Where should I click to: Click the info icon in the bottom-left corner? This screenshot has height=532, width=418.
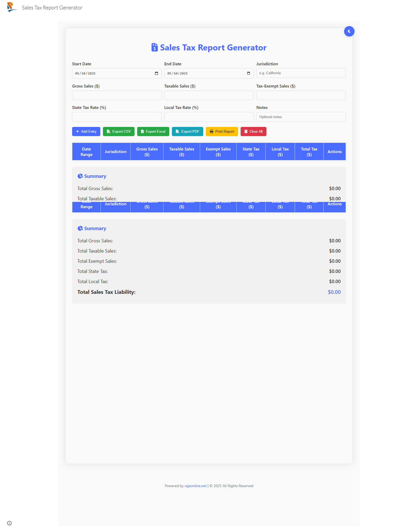pos(9,523)
